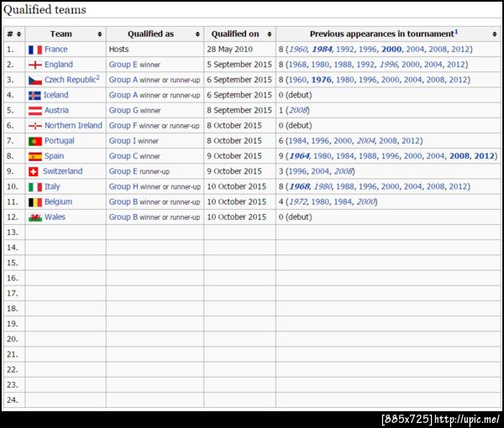Open the England team link
504x428 pixels.
coord(59,65)
